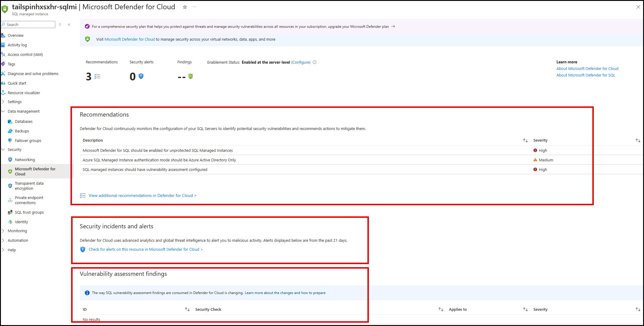Click the green Findings shield icon
The width and height of the screenshot is (644, 326).
191,76
